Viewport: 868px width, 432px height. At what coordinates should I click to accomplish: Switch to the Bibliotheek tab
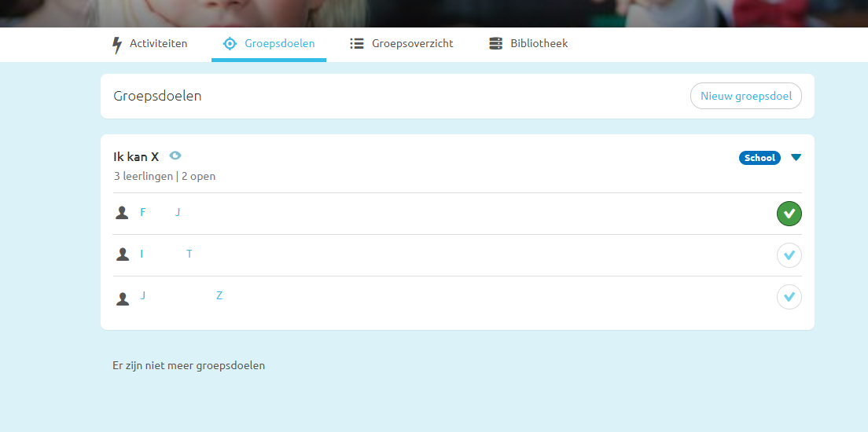coord(539,44)
